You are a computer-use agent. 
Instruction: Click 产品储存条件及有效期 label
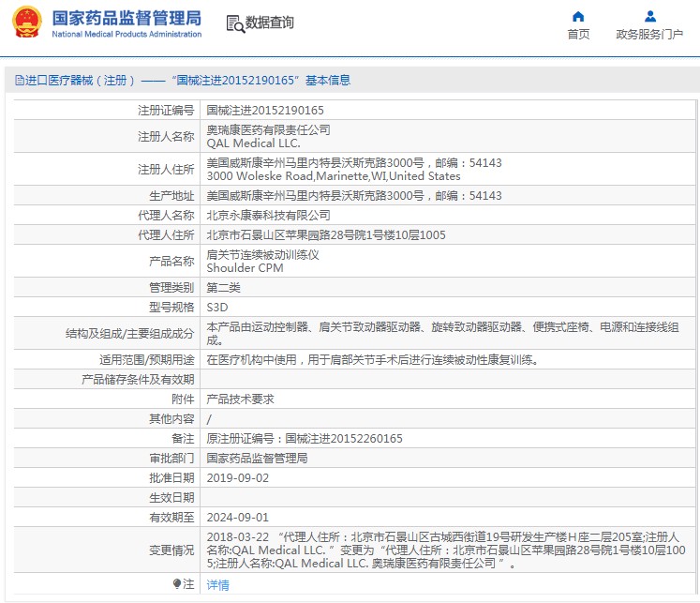(x=138, y=380)
